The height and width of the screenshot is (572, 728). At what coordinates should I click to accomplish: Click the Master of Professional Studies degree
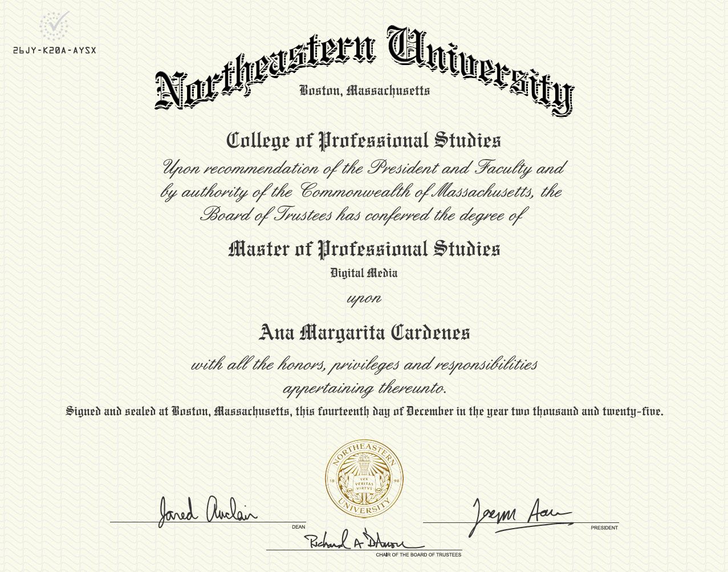[364, 249]
